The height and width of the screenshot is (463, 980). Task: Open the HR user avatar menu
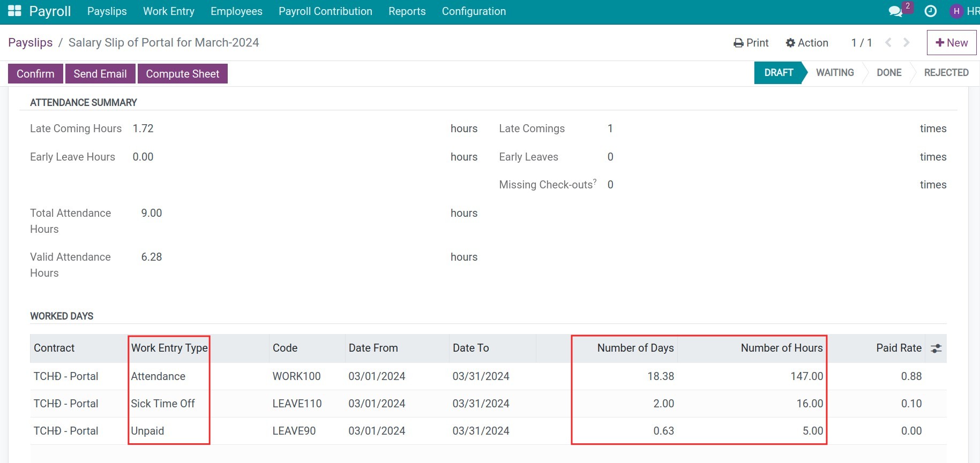[964, 11]
